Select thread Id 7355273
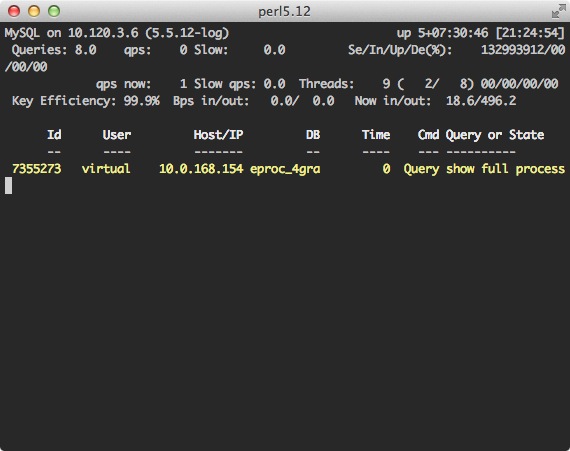 click(x=36, y=169)
